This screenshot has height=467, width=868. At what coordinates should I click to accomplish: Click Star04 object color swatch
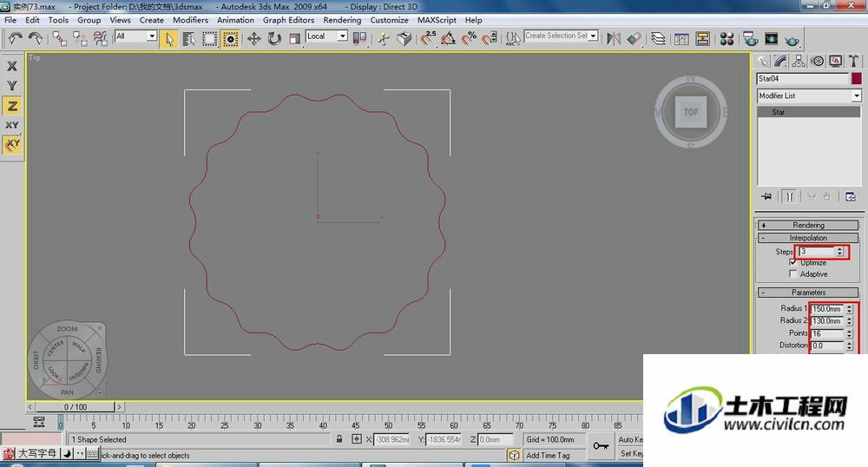click(x=857, y=79)
